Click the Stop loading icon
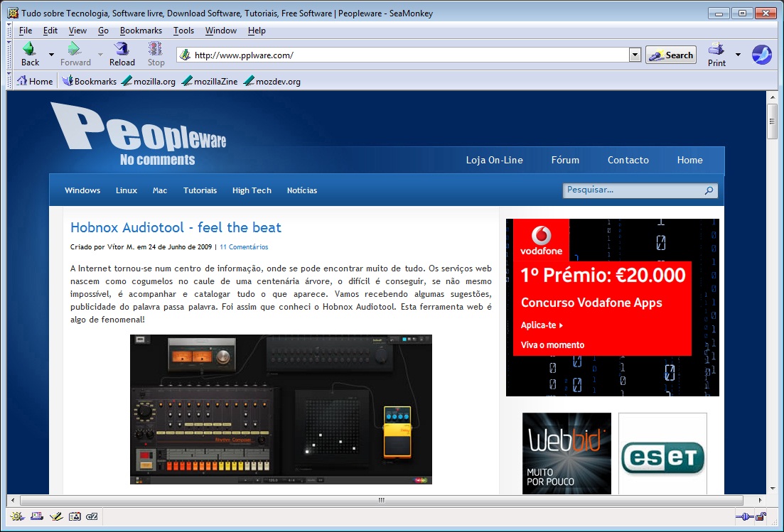Image resolution: width=784 pixels, height=532 pixels. pyautogui.click(x=156, y=48)
